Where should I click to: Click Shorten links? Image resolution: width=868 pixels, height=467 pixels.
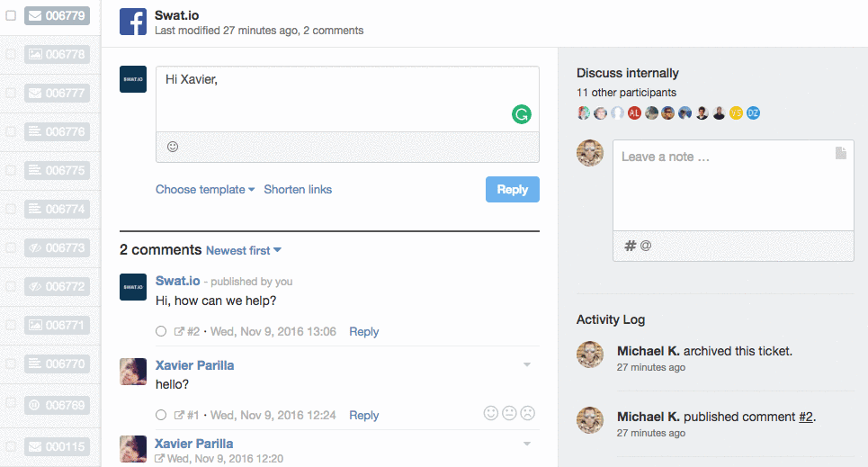[298, 190]
